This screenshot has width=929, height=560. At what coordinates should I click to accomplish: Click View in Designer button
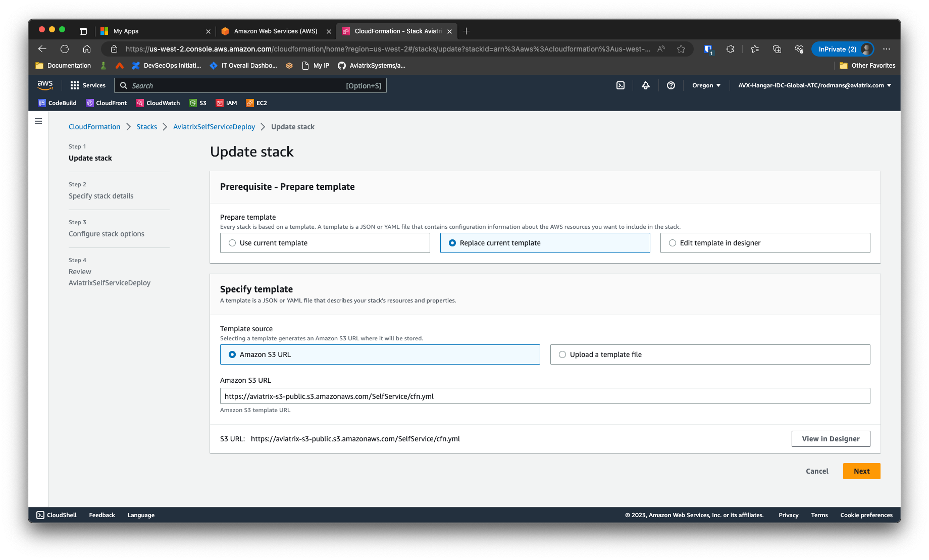click(831, 439)
